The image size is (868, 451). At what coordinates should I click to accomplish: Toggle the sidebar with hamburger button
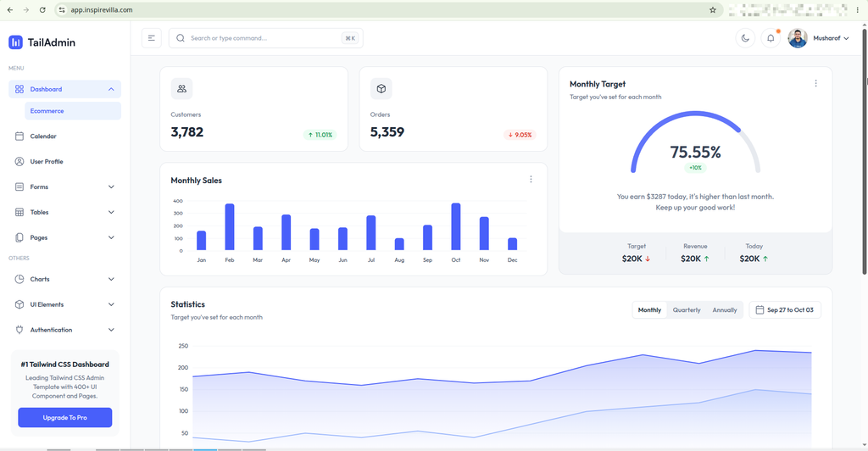click(x=151, y=38)
